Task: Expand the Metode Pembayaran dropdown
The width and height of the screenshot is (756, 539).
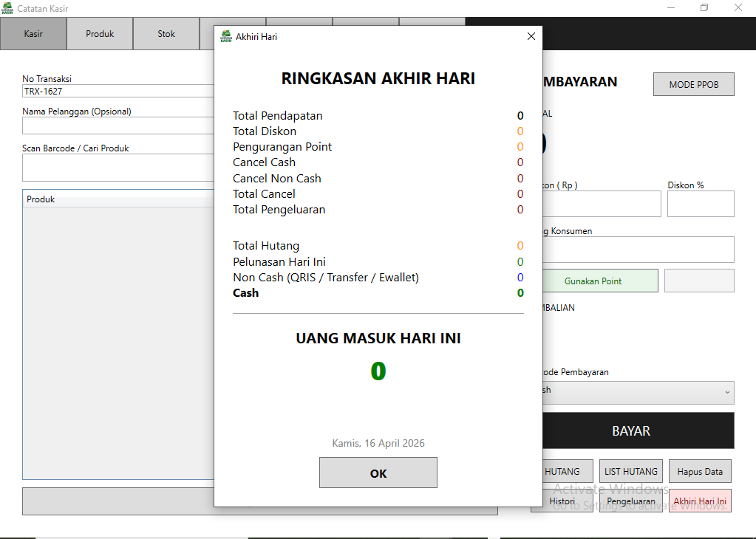Action: point(636,391)
